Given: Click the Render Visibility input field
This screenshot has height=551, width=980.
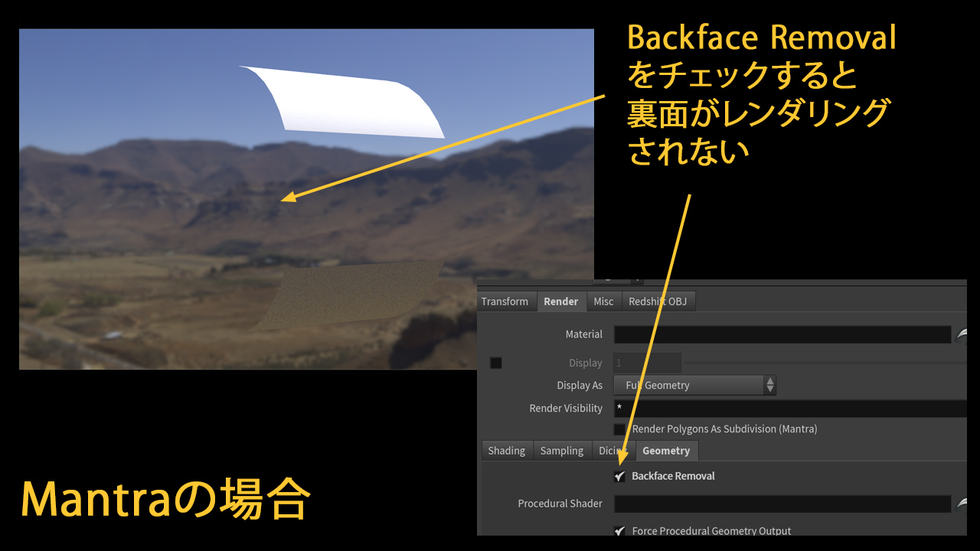Looking at the screenshot, I should (789, 409).
